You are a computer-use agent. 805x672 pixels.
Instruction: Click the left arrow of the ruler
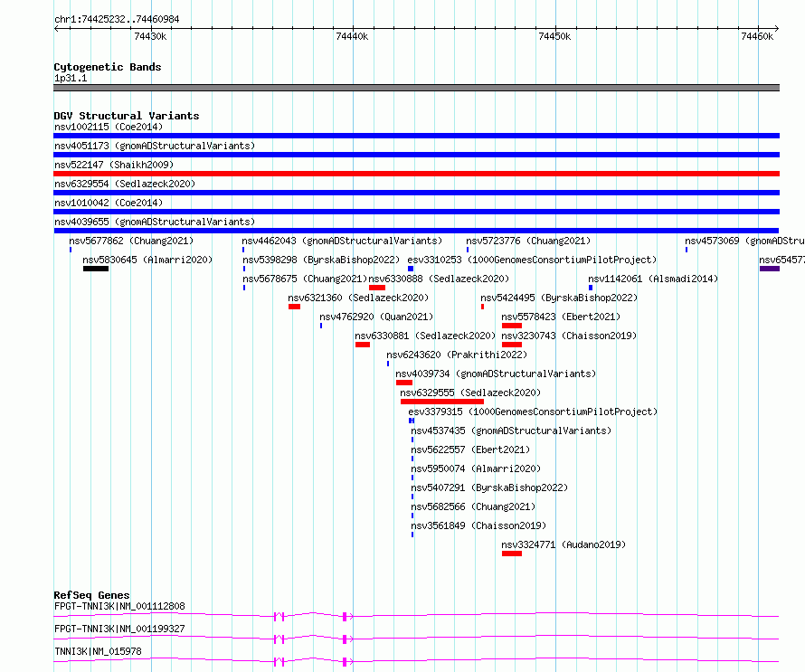pyautogui.click(x=56, y=28)
